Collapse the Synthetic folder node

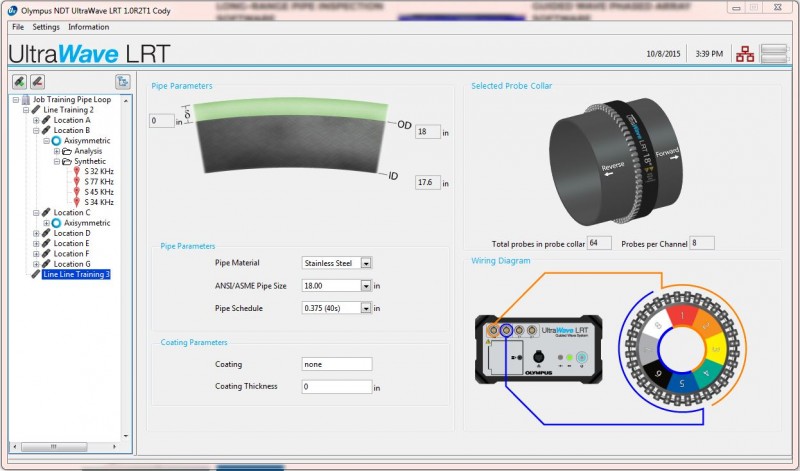[x=56, y=161]
